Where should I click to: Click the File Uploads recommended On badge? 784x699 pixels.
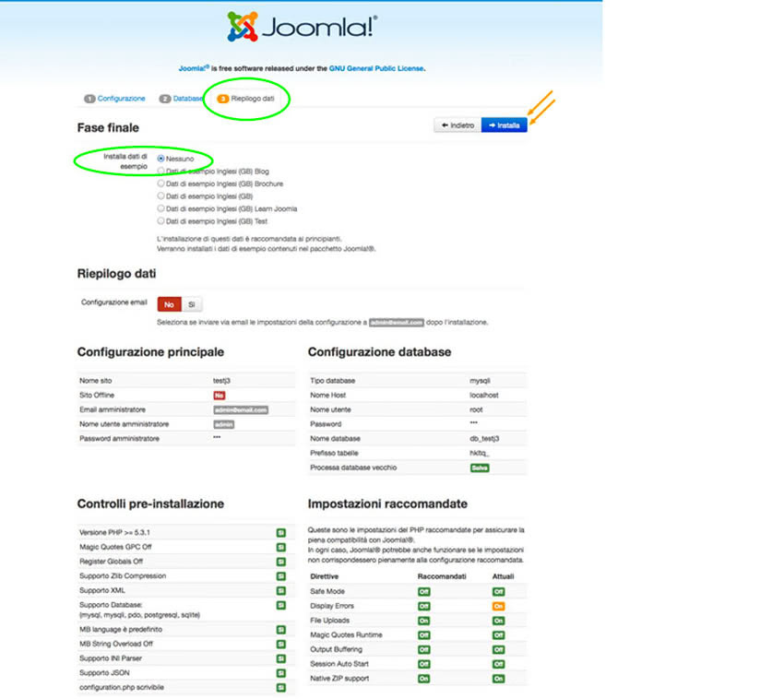point(424,621)
